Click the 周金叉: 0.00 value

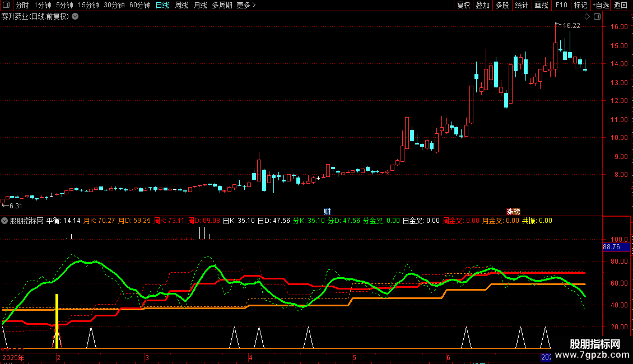[x=461, y=221]
